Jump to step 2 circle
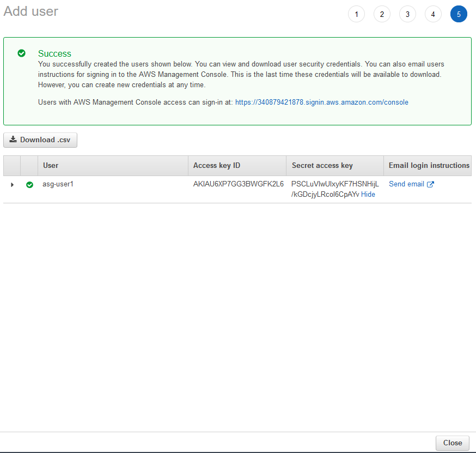The image size is (476, 453). click(382, 14)
